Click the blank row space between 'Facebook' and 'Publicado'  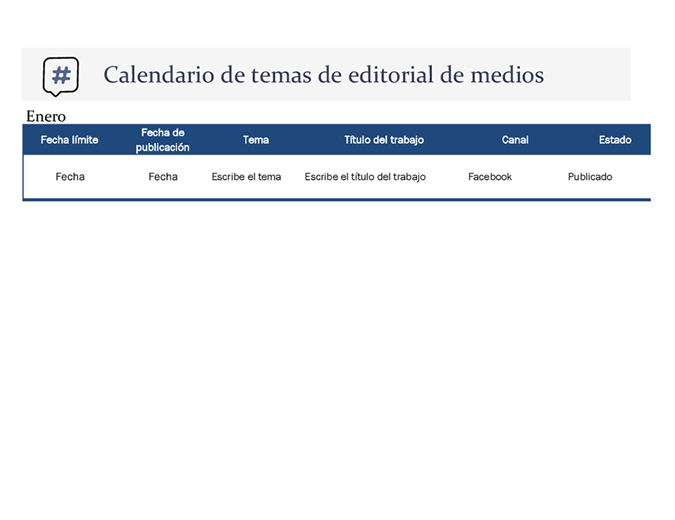pos(540,177)
